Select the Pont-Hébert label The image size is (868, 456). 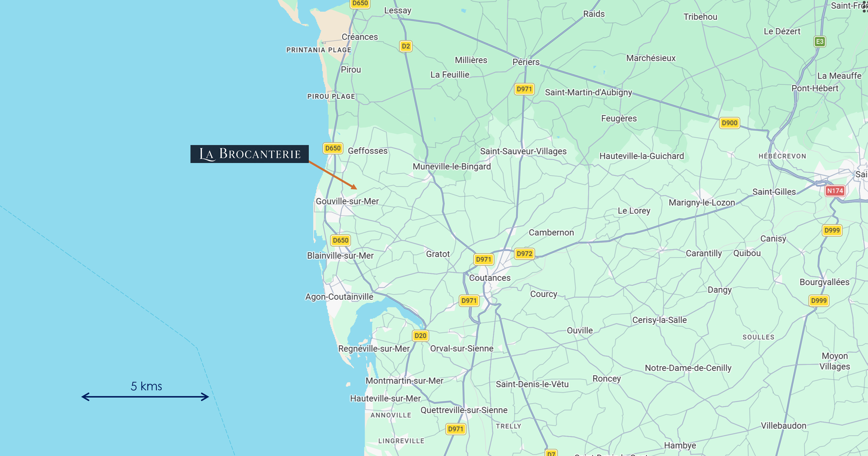[815, 88]
